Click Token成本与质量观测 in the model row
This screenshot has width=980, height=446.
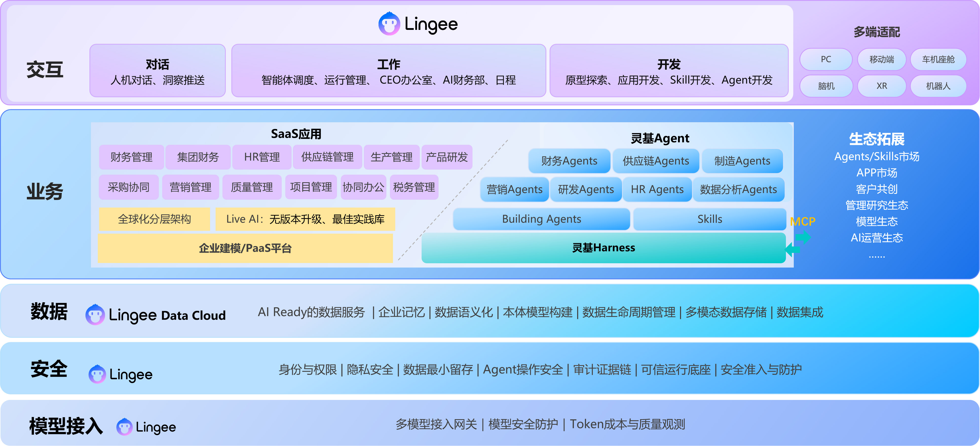[627, 424]
